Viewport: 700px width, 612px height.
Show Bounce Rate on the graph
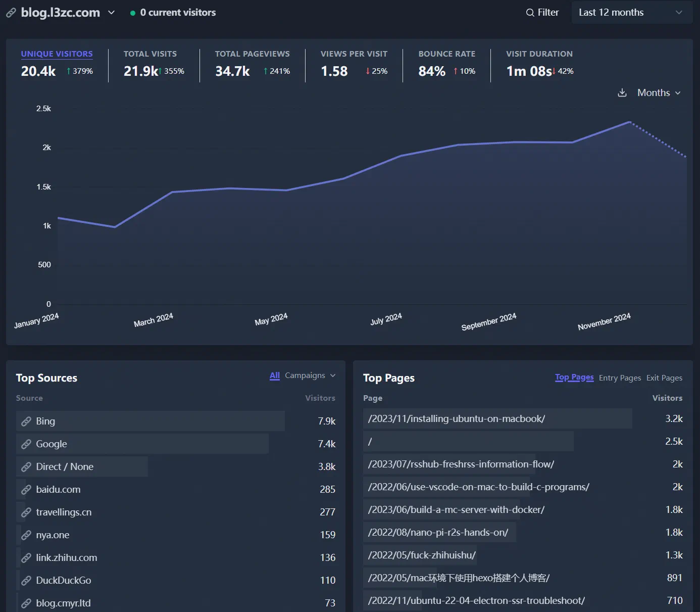(x=446, y=54)
